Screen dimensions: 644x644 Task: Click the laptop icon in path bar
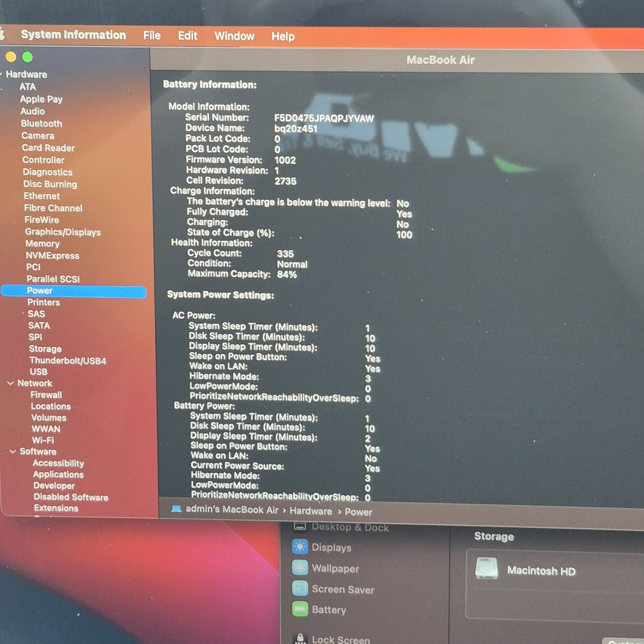176,509
